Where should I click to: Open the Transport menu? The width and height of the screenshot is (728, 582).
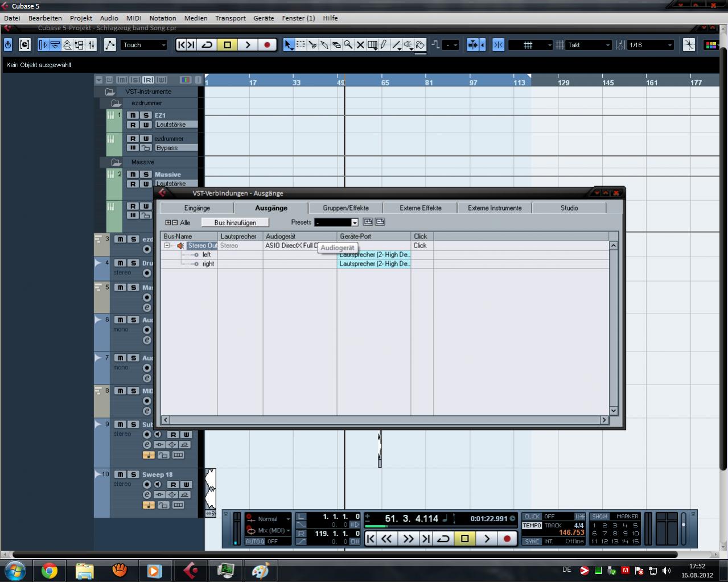tap(231, 18)
